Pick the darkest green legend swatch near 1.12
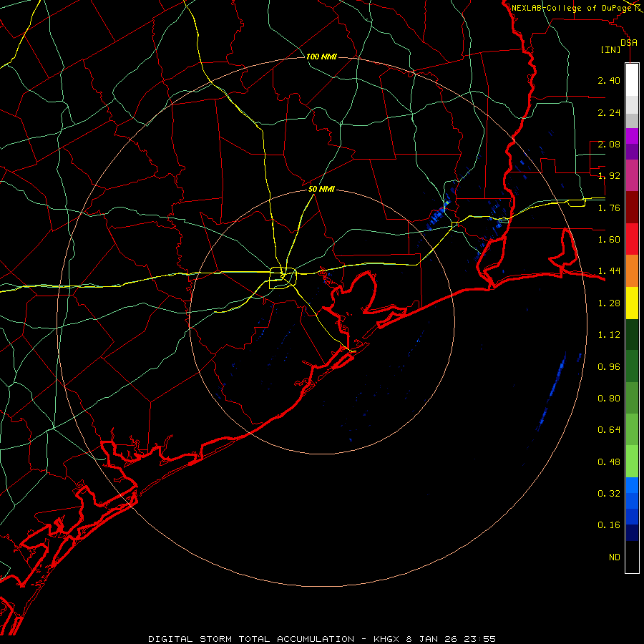This screenshot has width=644, height=644. pyautogui.click(x=632, y=335)
